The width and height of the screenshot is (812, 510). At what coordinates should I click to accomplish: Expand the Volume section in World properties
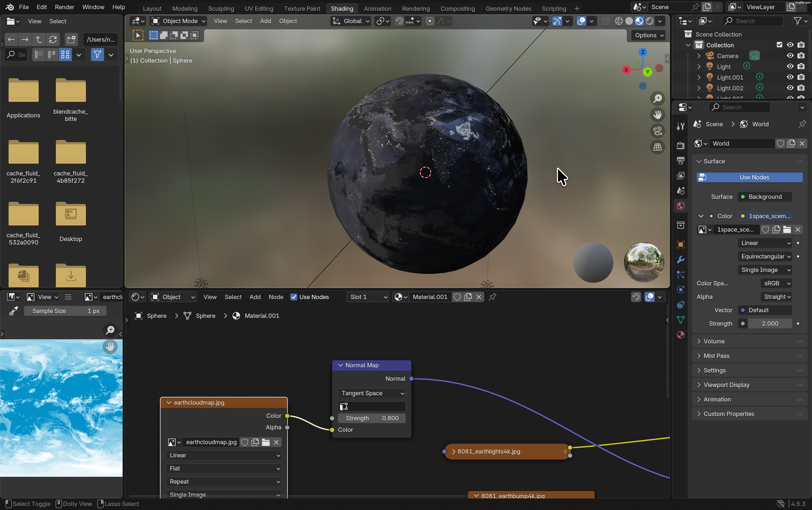click(x=714, y=341)
